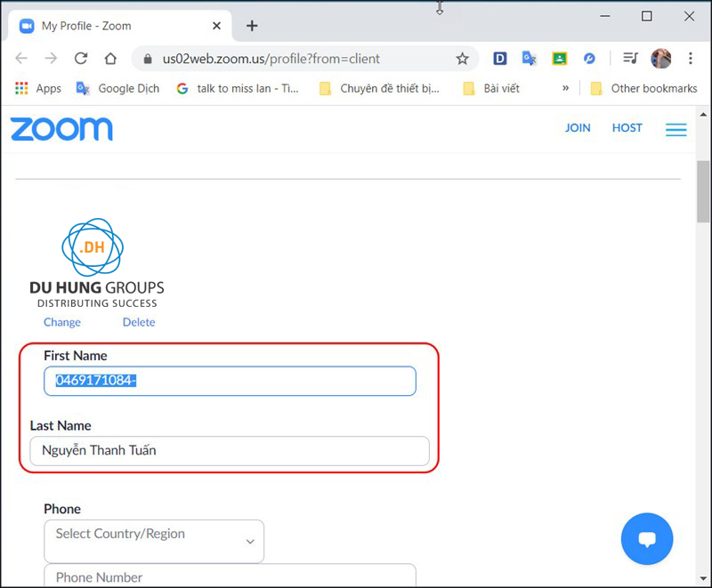Open the Zoom hamburger menu

point(676,130)
